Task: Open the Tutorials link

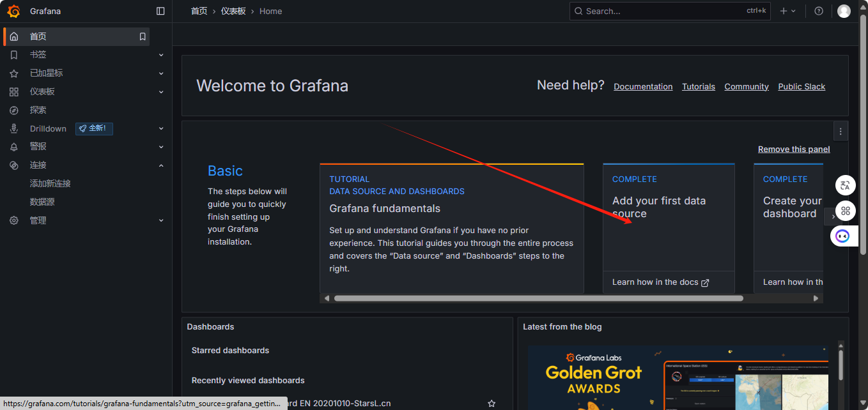Action: (699, 87)
